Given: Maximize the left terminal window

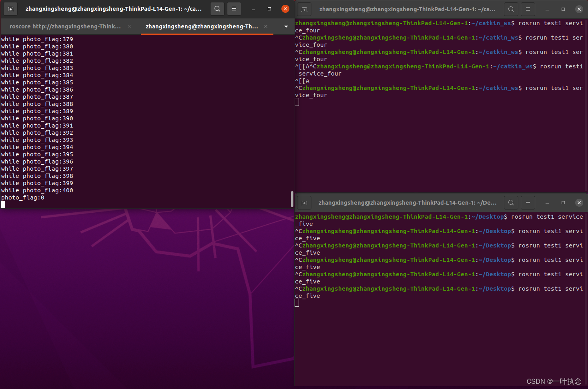Looking at the screenshot, I should click(x=269, y=9).
